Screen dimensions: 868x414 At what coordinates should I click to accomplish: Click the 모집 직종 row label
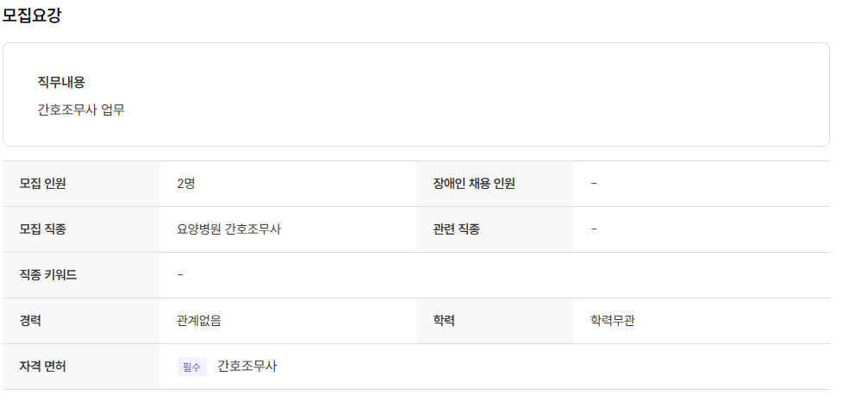(x=43, y=229)
